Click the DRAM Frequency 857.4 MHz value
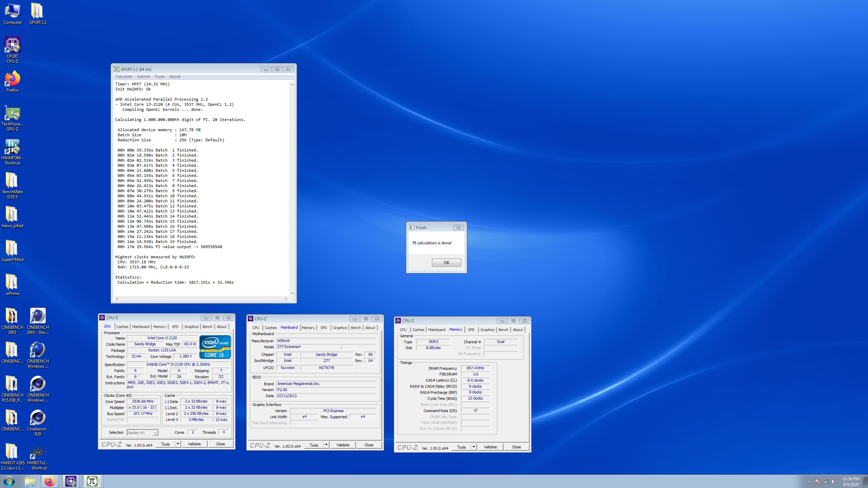The width and height of the screenshot is (868, 488). point(475,368)
